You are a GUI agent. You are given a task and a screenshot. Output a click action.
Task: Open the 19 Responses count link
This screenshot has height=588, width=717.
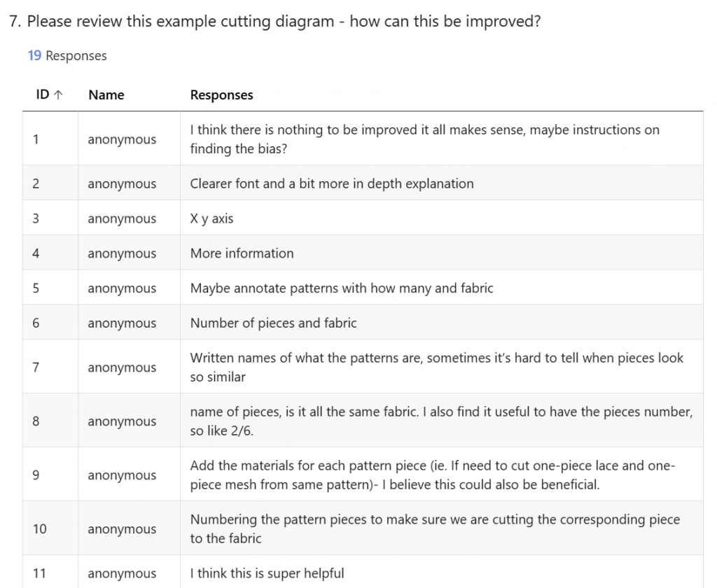click(67, 56)
